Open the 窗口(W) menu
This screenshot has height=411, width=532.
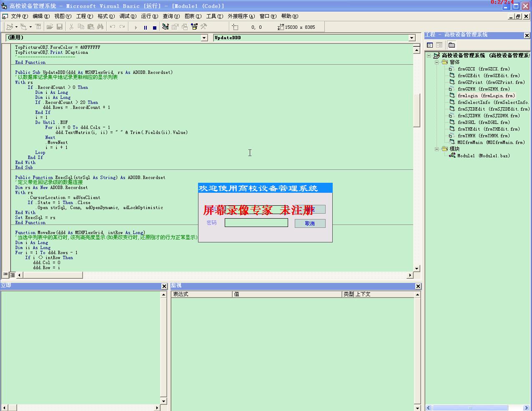268,16
